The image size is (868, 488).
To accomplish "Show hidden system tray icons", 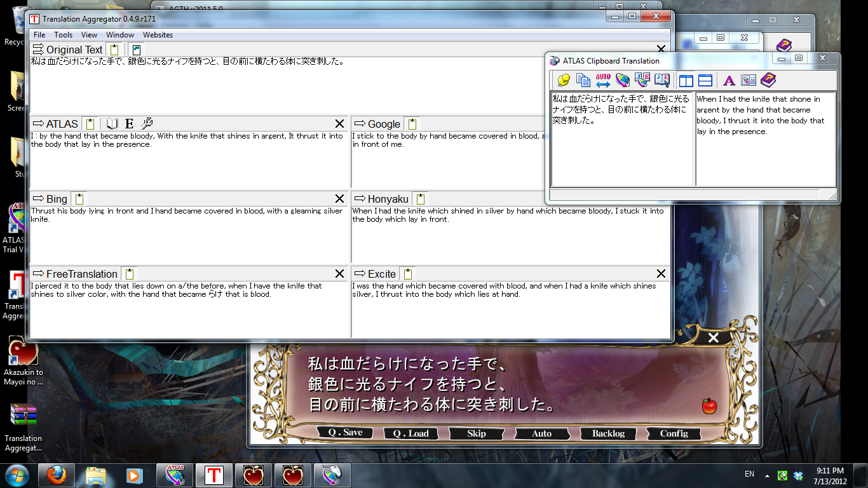I will [x=767, y=475].
